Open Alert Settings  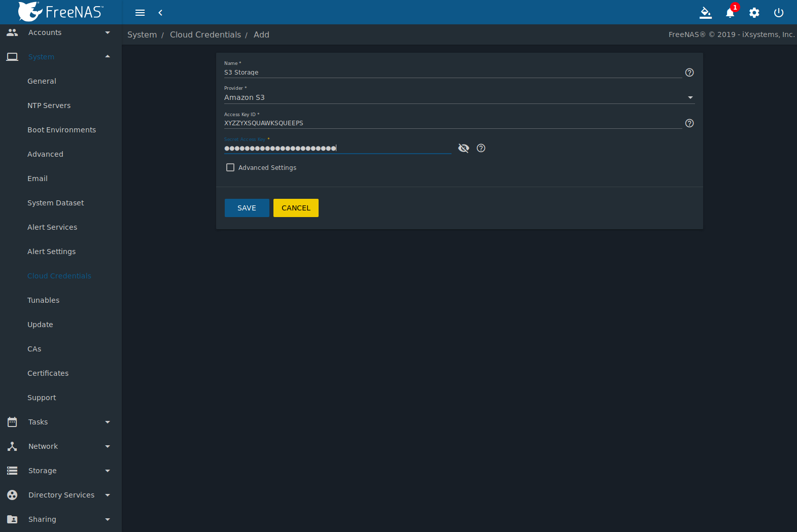click(x=51, y=252)
